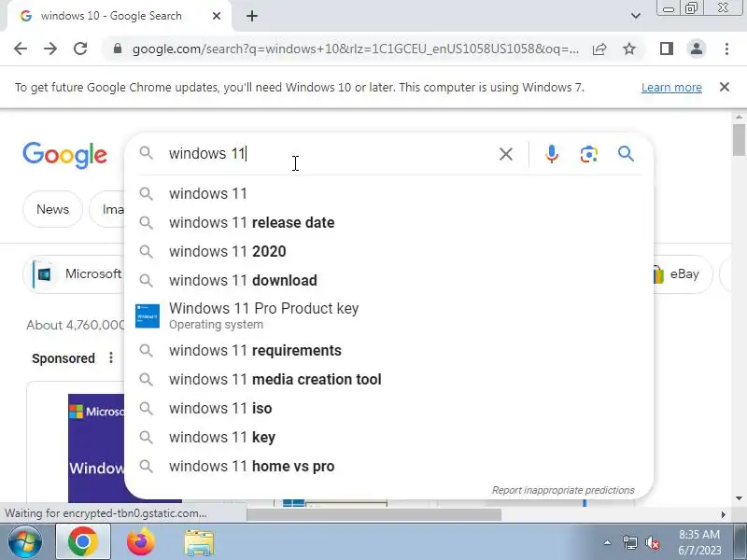Select suggestion 'windows 11 release date'
The width and height of the screenshot is (747, 560).
point(388,223)
